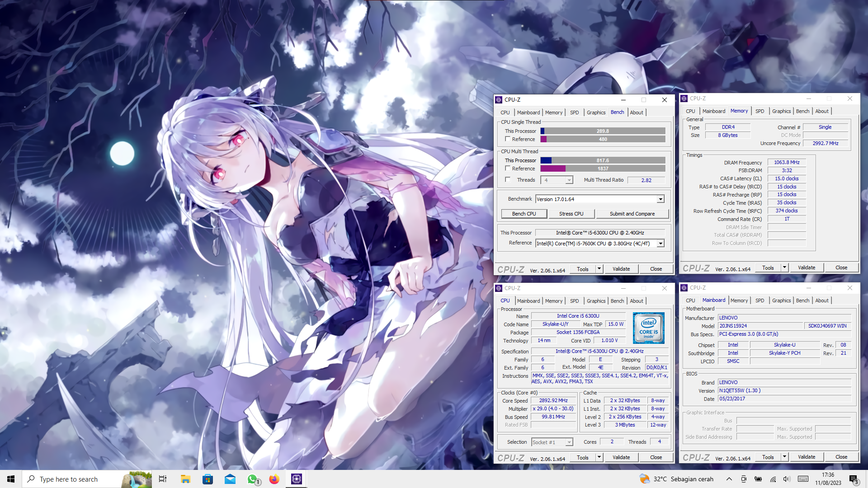Click CPU-Z title icon in Memory window

684,99
